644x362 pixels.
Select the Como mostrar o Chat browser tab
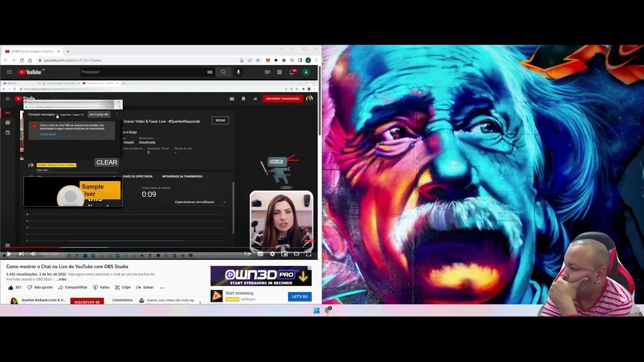click(32, 51)
